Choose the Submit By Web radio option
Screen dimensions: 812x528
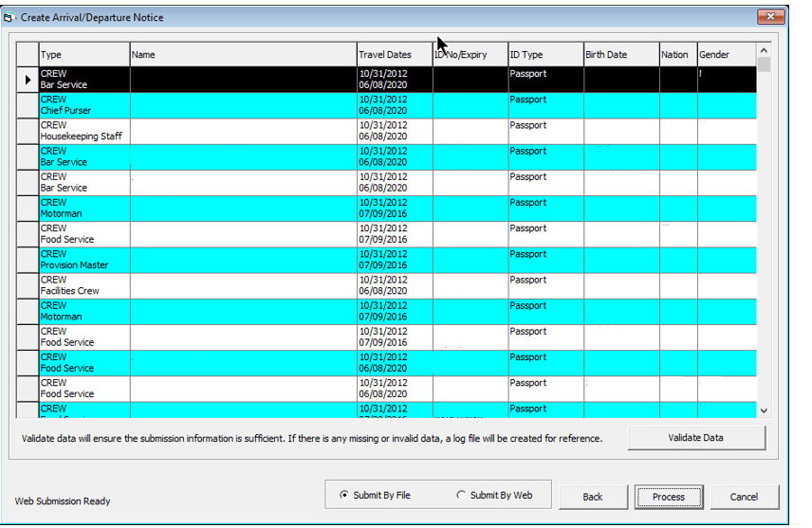(x=494, y=496)
